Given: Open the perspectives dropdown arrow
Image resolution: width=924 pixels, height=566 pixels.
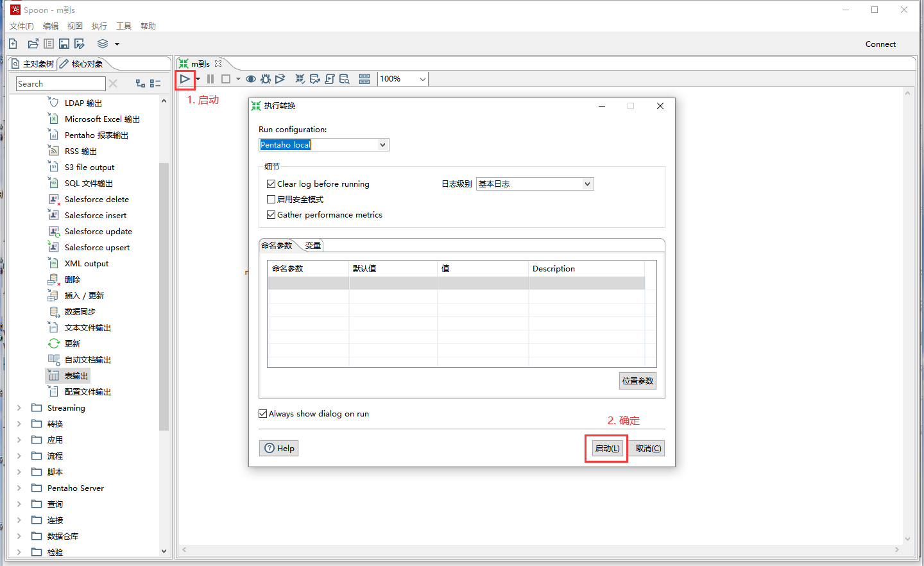Looking at the screenshot, I should point(117,44).
